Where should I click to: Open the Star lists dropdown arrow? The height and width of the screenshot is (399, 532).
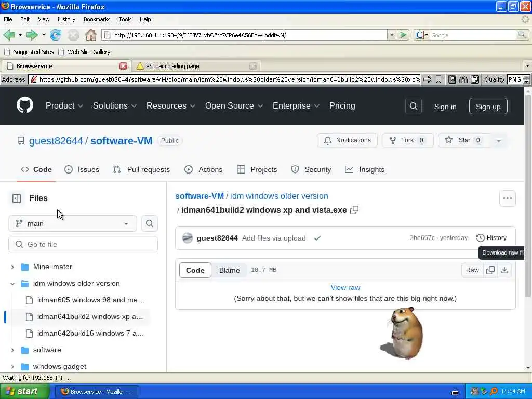[x=498, y=140]
